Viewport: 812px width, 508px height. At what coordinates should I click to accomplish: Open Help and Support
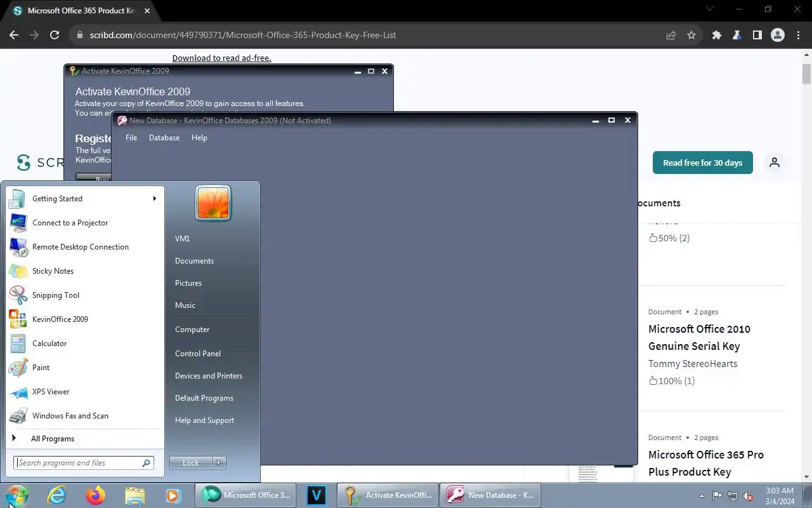click(x=204, y=420)
